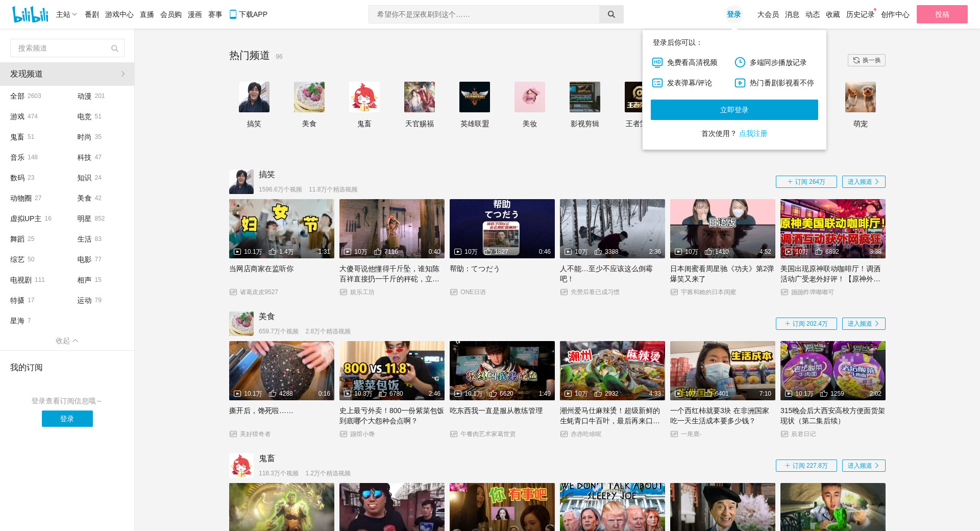The width and height of the screenshot is (980, 531).
Task: Toggle subscription for 鬼畜 channel
Action: coord(806,466)
